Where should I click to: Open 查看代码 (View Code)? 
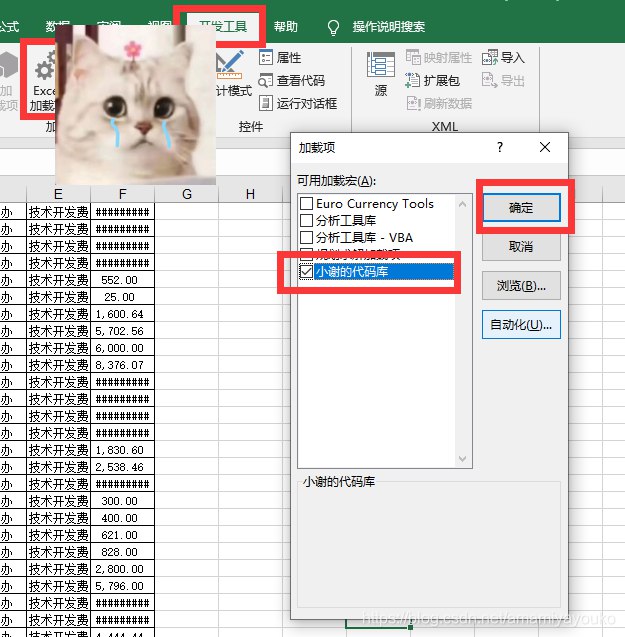coord(292,81)
